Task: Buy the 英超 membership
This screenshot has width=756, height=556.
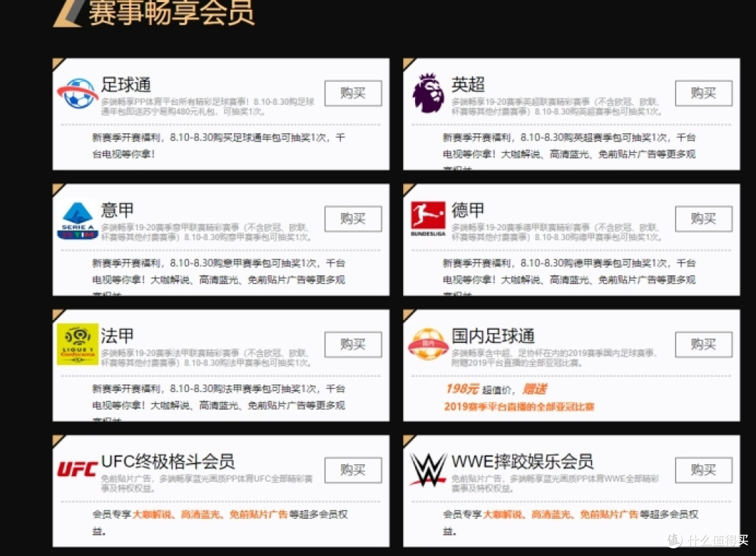Action: pos(703,93)
